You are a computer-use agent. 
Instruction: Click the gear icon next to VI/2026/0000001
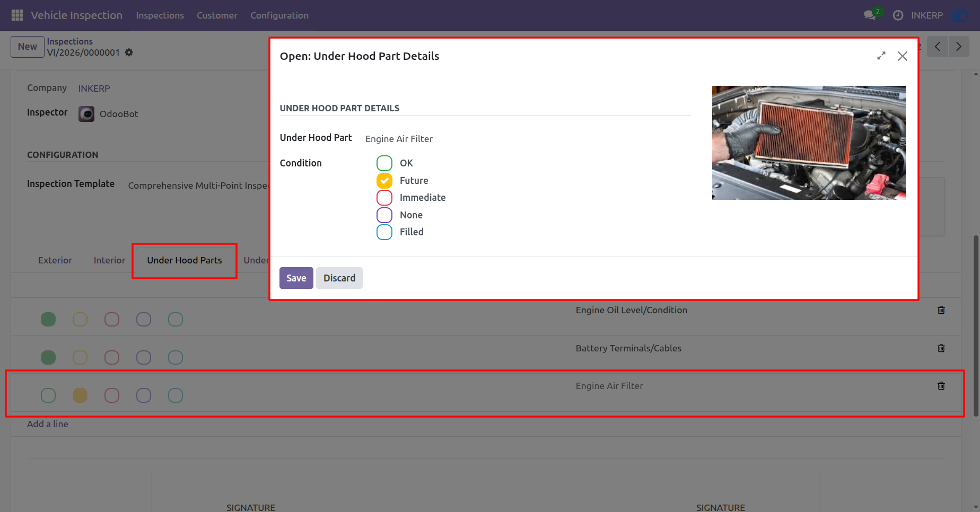coord(129,52)
